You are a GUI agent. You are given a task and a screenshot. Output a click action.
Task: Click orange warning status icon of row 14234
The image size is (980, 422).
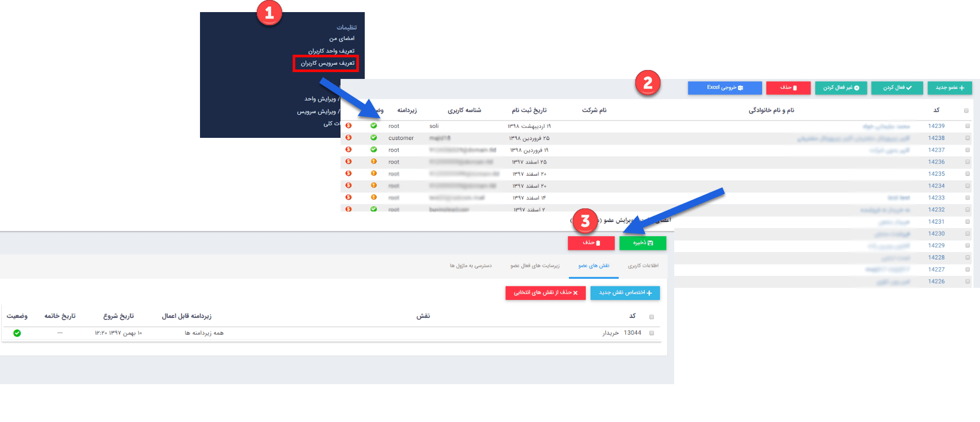[x=374, y=185]
